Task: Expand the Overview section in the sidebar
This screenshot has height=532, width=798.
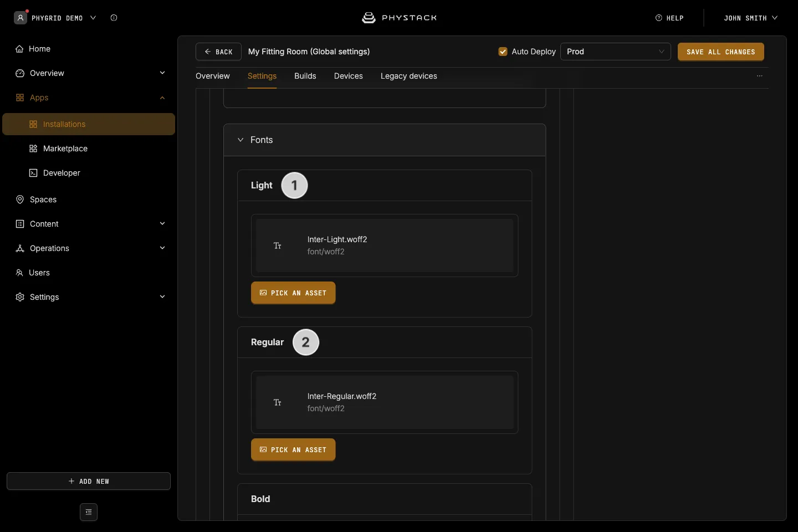Action: click(162, 73)
